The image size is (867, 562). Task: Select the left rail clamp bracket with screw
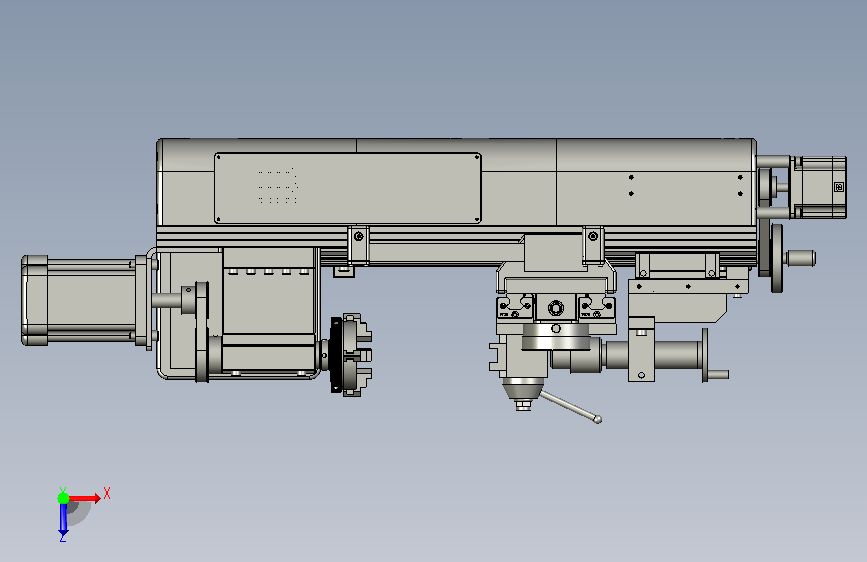click(359, 244)
